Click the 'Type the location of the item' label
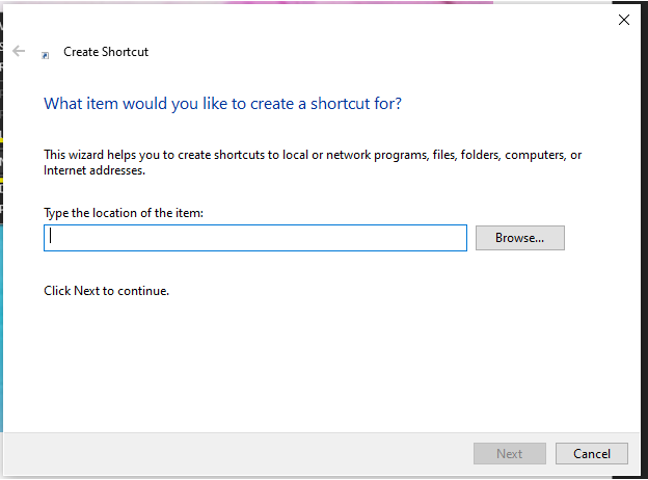 pyautogui.click(x=124, y=213)
